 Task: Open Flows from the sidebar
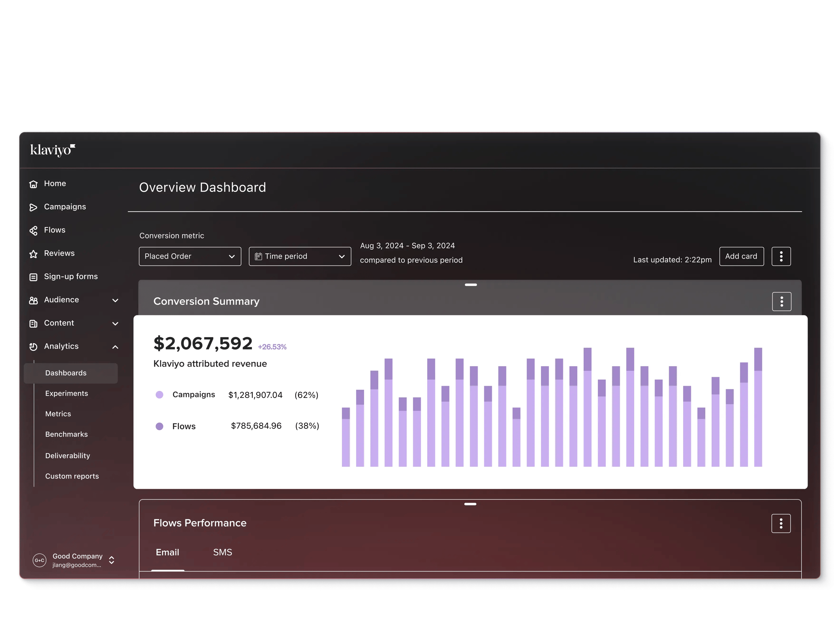(x=55, y=230)
